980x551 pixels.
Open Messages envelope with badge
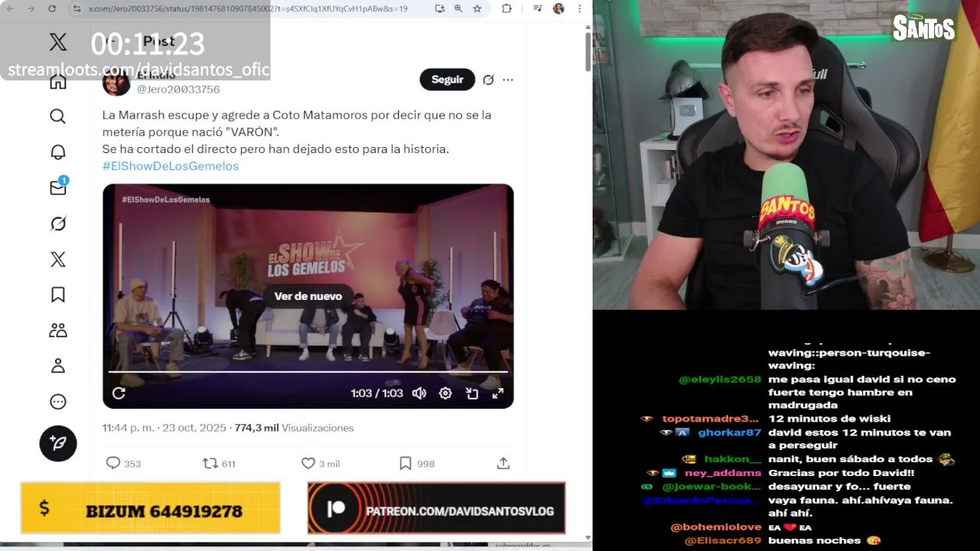tap(58, 187)
